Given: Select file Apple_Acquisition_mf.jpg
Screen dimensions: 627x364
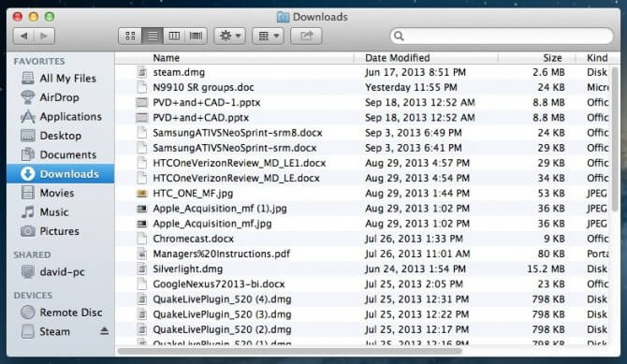Looking at the screenshot, I should pyautogui.click(x=364, y=224).
